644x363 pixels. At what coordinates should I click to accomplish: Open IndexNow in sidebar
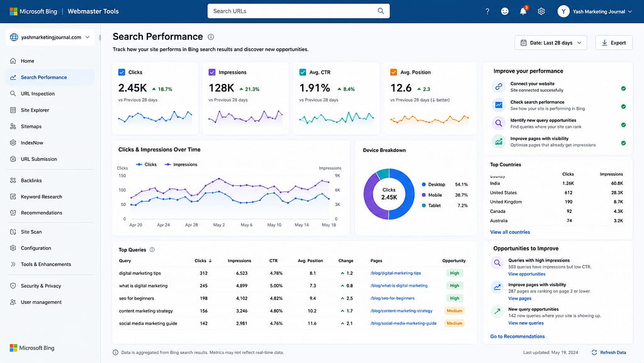(x=32, y=142)
